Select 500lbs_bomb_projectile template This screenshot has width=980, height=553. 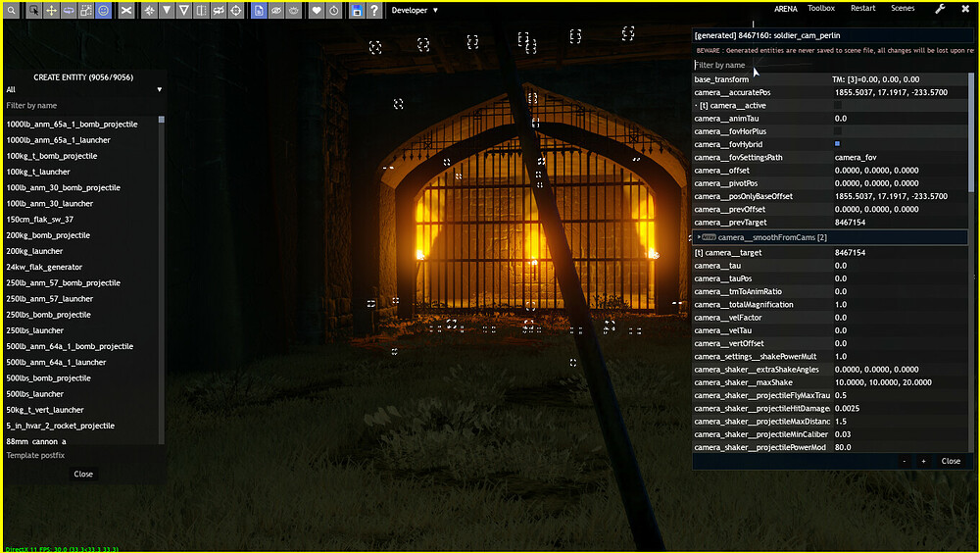pos(48,377)
